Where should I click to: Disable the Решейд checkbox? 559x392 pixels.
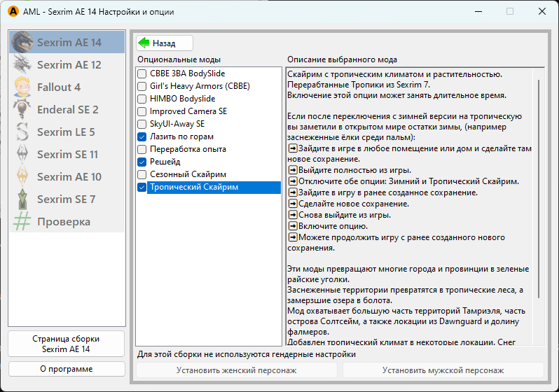(142, 162)
